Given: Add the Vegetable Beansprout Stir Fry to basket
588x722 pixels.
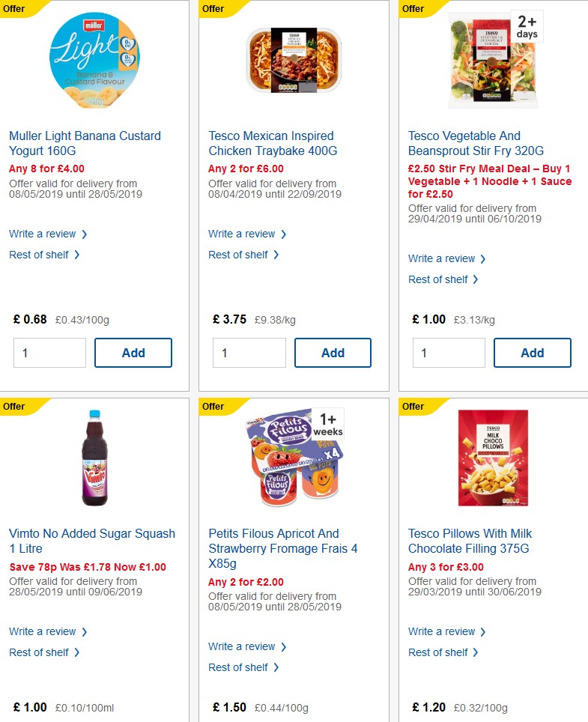Looking at the screenshot, I should [532, 352].
